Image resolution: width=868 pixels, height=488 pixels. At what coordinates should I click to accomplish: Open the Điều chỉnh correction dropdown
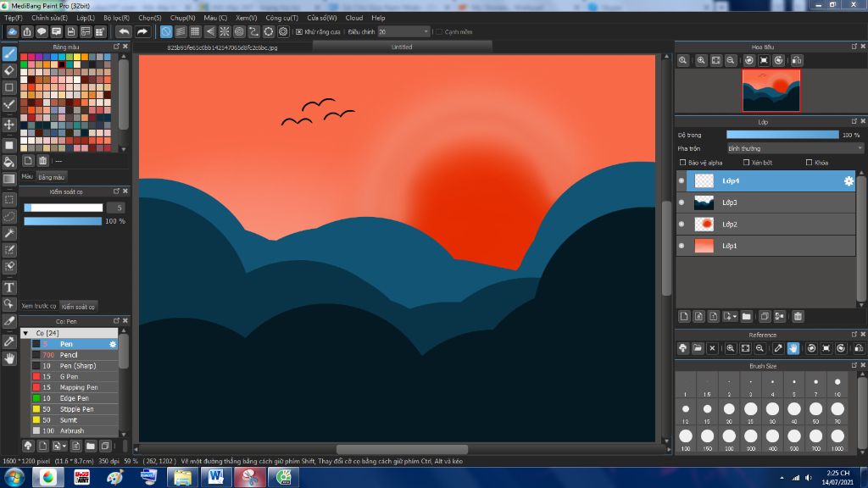pyautogui.click(x=403, y=32)
